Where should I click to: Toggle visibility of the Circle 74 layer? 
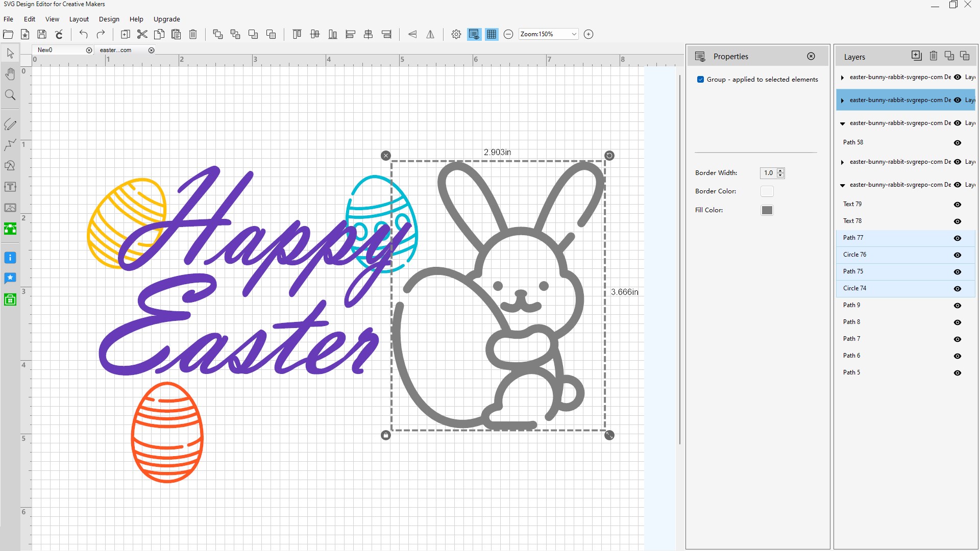point(958,288)
